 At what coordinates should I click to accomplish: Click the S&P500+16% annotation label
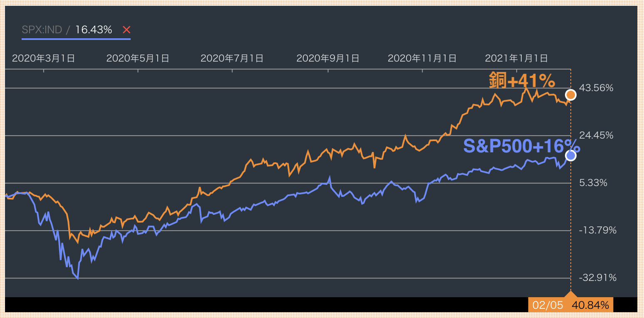coord(521,146)
